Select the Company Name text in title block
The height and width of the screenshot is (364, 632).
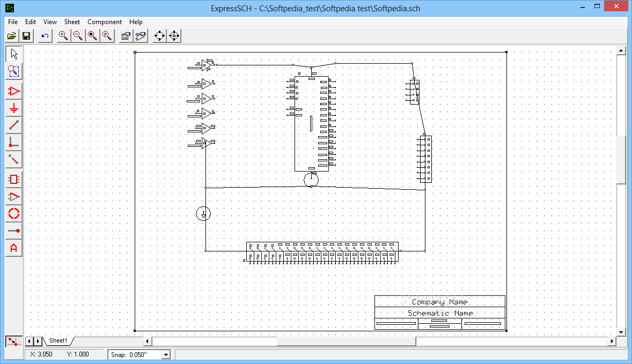tap(440, 302)
